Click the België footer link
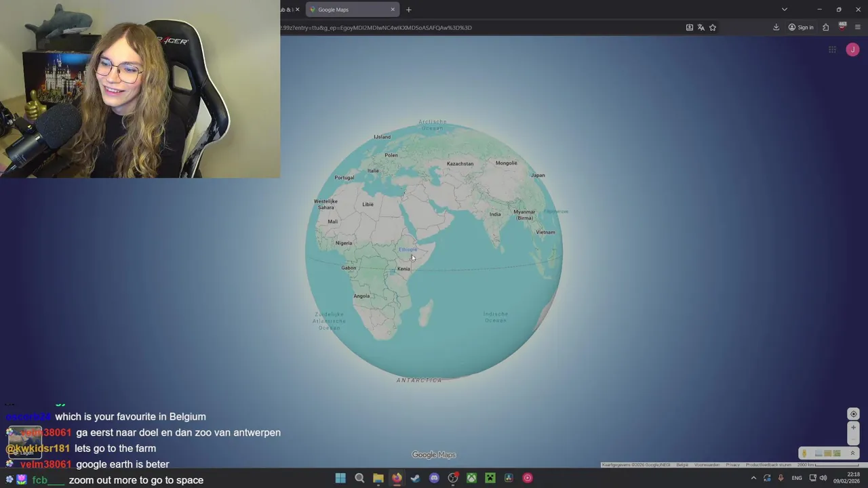 (682, 465)
